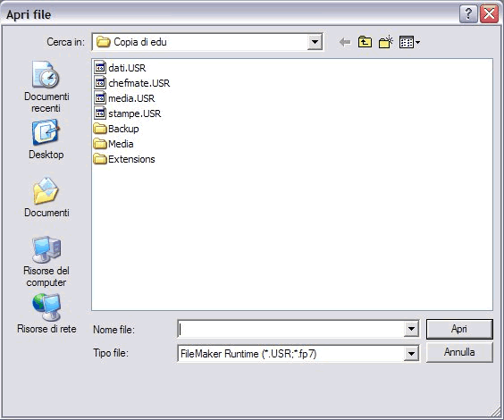Go back using the arrow icon
Viewport: 504px width, 420px height.
345,42
